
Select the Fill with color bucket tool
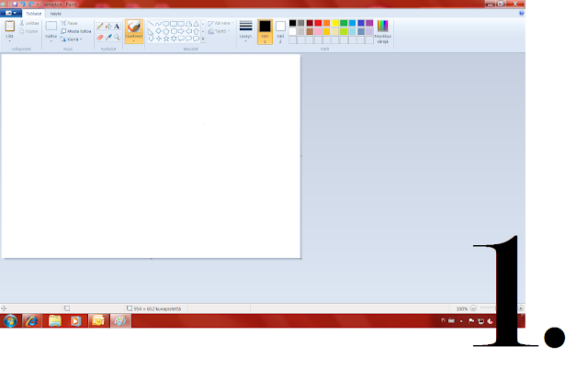(108, 27)
